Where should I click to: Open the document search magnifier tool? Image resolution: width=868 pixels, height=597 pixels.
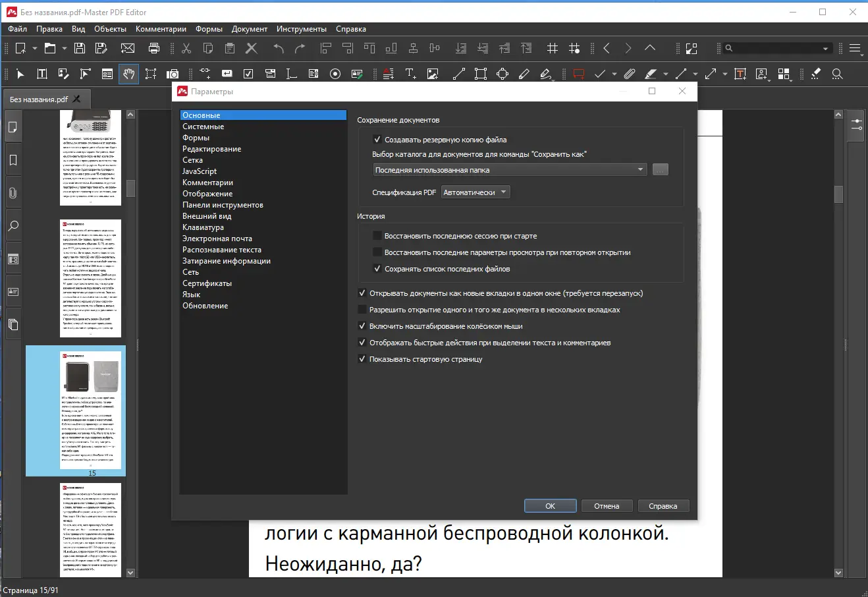pos(837,74)
